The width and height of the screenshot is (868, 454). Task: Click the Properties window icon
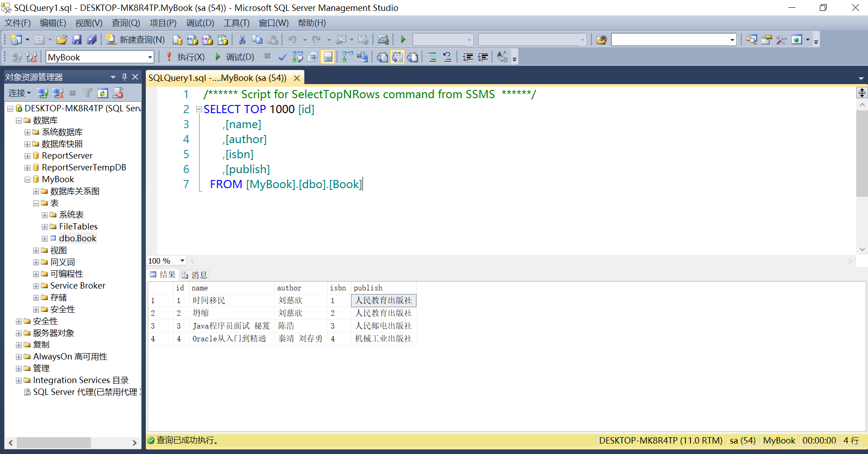767,40
